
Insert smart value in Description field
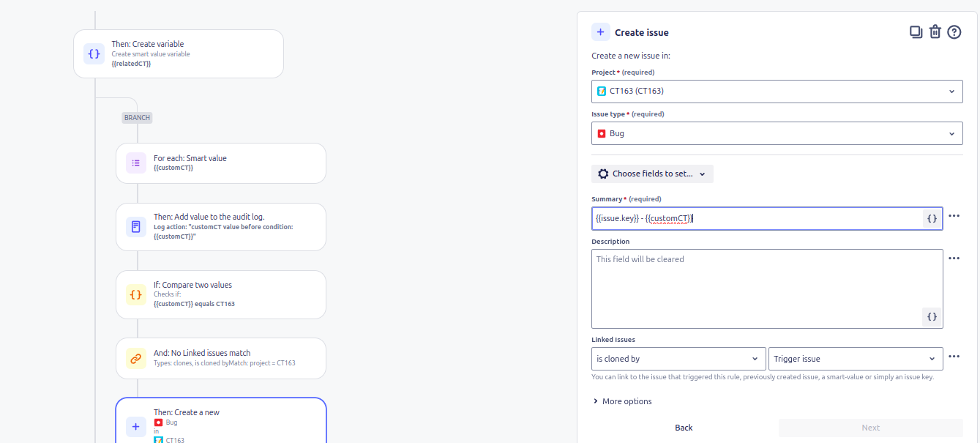click(x=931, y=316)
